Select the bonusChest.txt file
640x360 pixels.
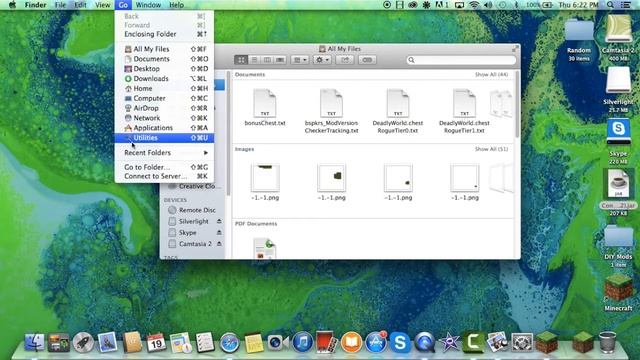pos(265,107)
